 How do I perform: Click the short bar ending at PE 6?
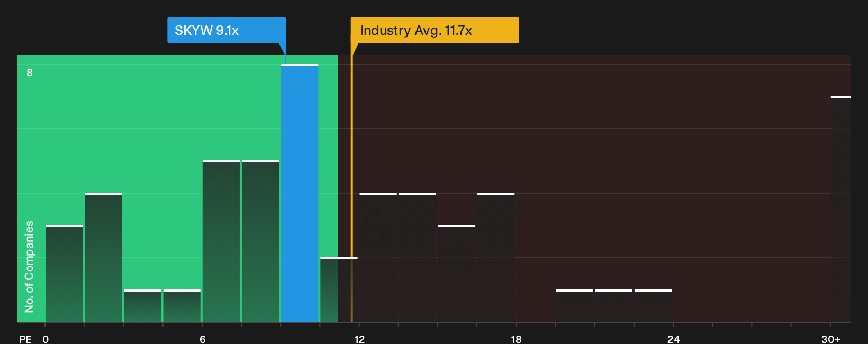point(182,306)
